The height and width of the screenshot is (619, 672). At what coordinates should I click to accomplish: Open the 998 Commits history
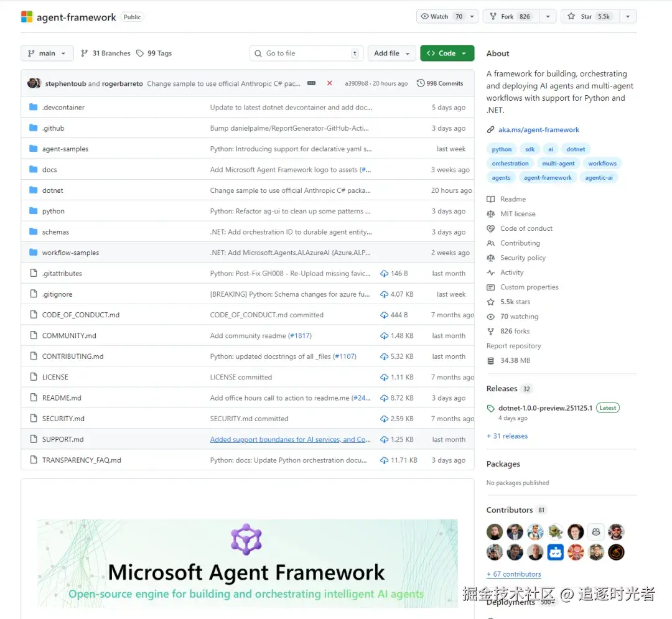[x=440, y=83]
